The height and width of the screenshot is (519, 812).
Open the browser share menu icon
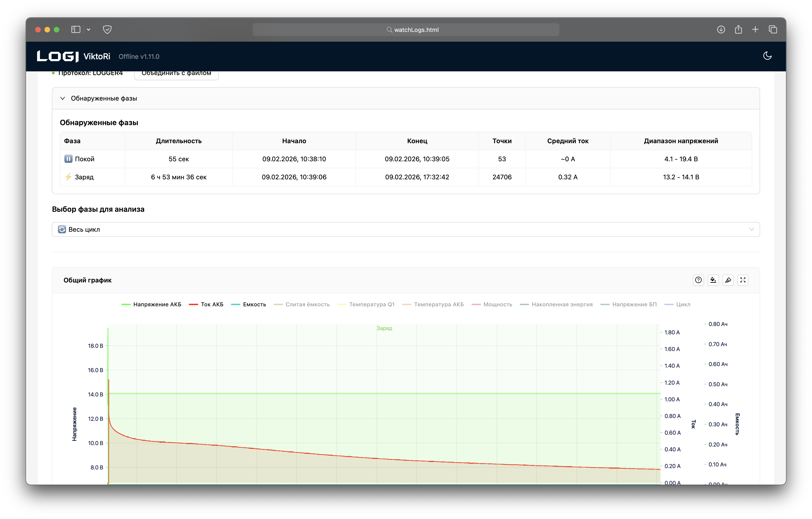click(x=739, y=29)
